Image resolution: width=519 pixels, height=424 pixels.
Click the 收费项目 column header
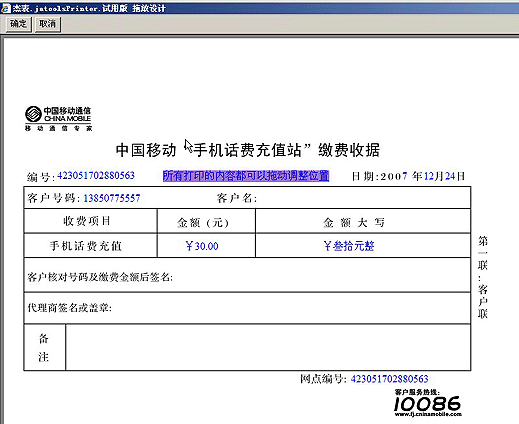pyautogui.click(x=87, y=221)
